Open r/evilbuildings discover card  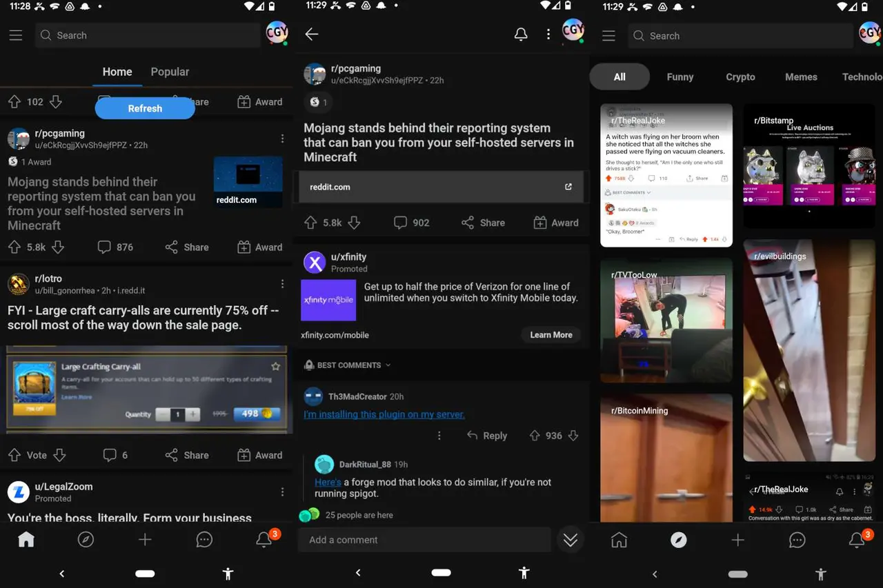click(x=809, y=350)
